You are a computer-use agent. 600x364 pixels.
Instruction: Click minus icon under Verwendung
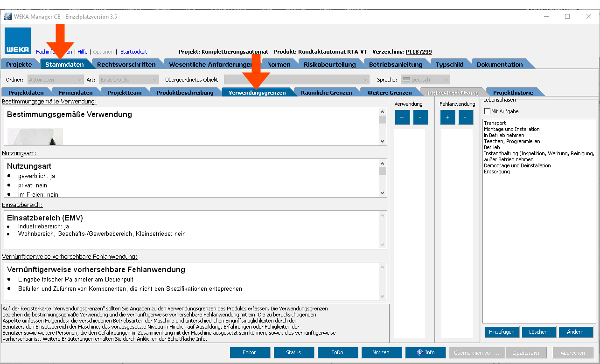pyautogui.click(x=420, y=117)
